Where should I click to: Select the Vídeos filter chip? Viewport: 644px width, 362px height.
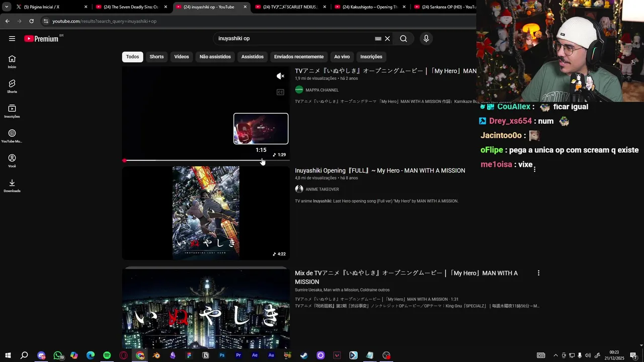182,57
